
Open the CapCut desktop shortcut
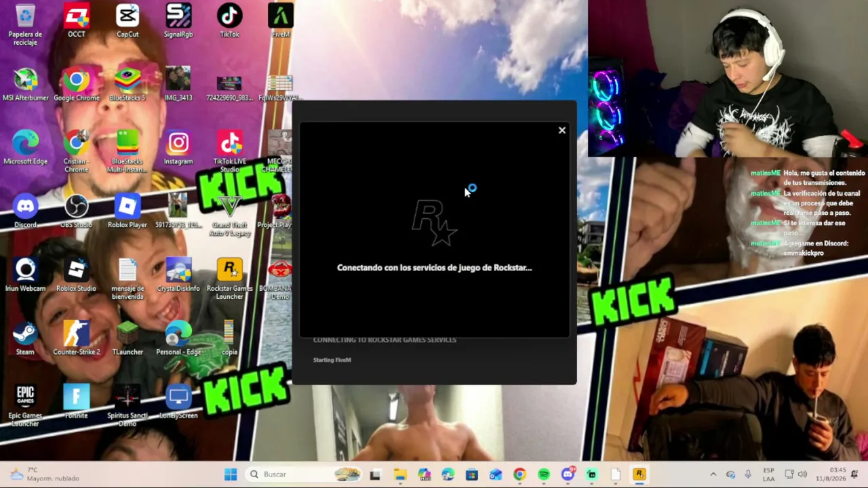[127, 20]
